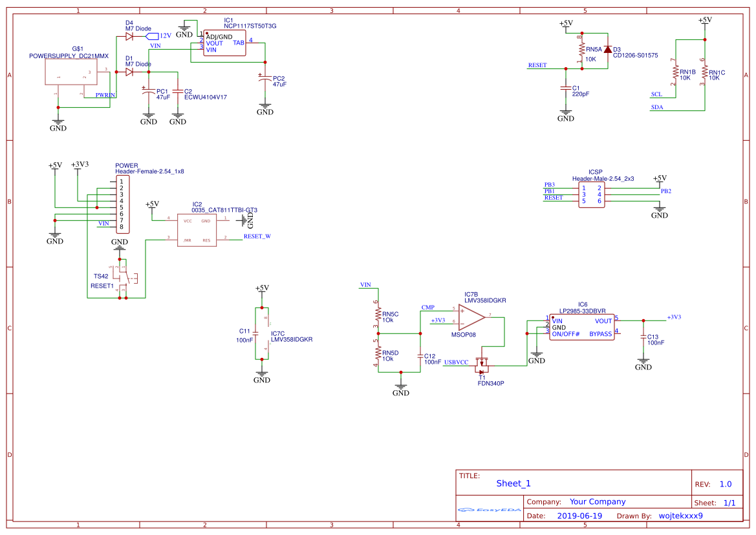Click the Sheet_1 title text
This screenshot has height=535, width=756.
coord(513,483)
